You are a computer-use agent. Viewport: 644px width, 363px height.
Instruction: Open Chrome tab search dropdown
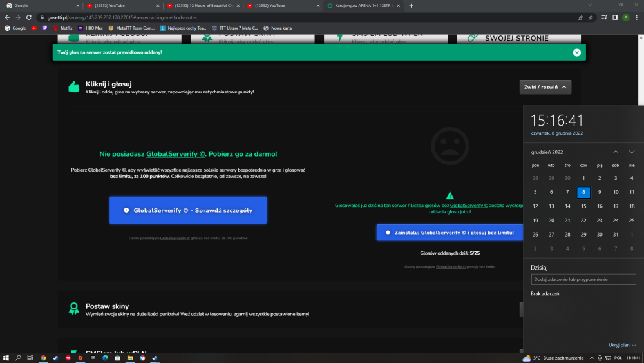click(x=590, y=5)
